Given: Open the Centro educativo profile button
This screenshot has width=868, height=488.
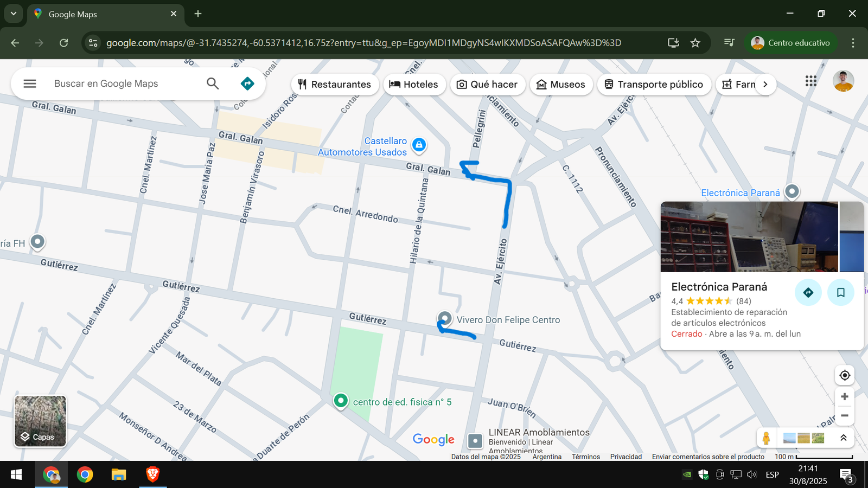Looking at the screenshot, I should [791, 43].
